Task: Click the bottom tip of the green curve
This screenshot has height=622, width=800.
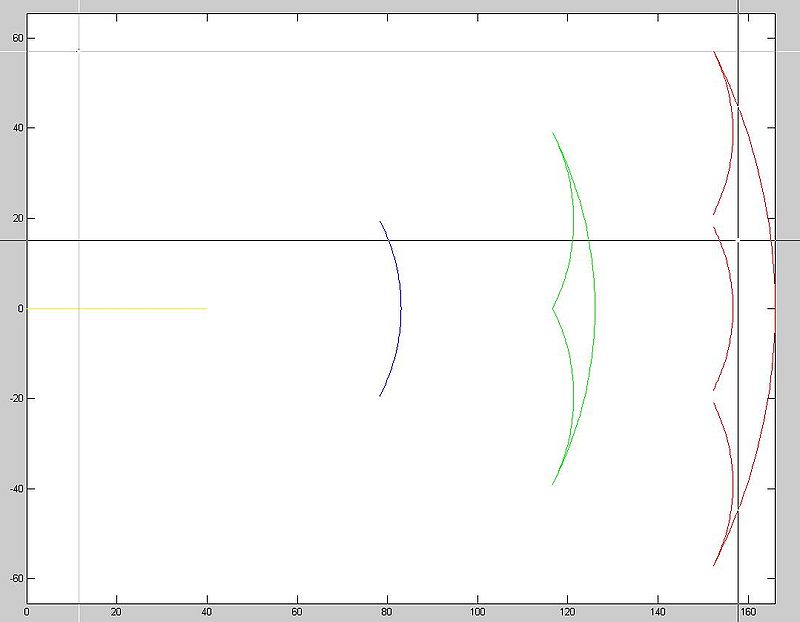Action: click(x=553, y=485)
